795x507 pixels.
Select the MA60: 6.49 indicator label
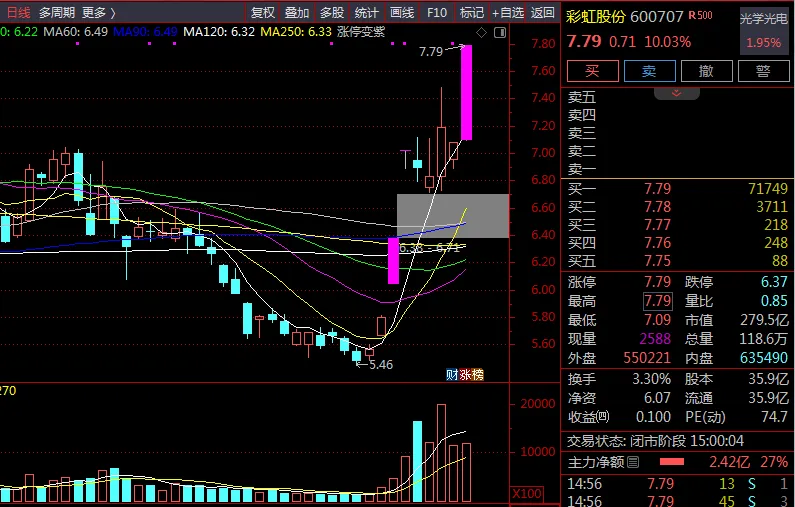tap(76, 32)
